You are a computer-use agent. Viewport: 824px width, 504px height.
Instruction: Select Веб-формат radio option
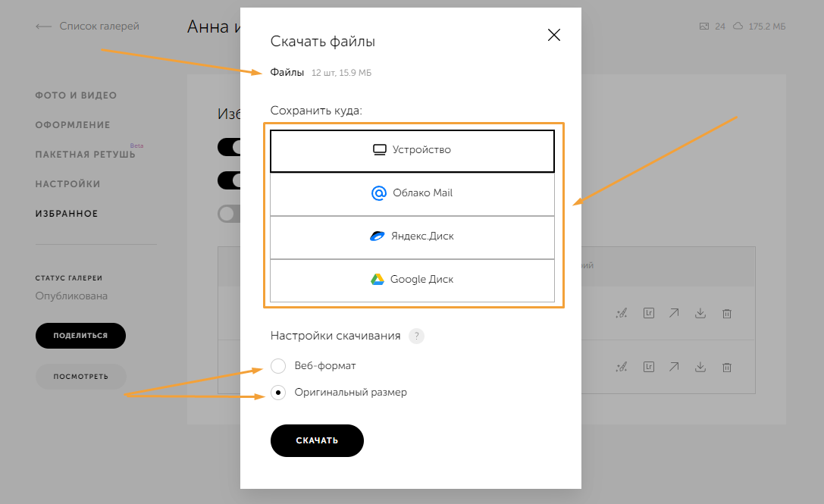click(278, 366)
